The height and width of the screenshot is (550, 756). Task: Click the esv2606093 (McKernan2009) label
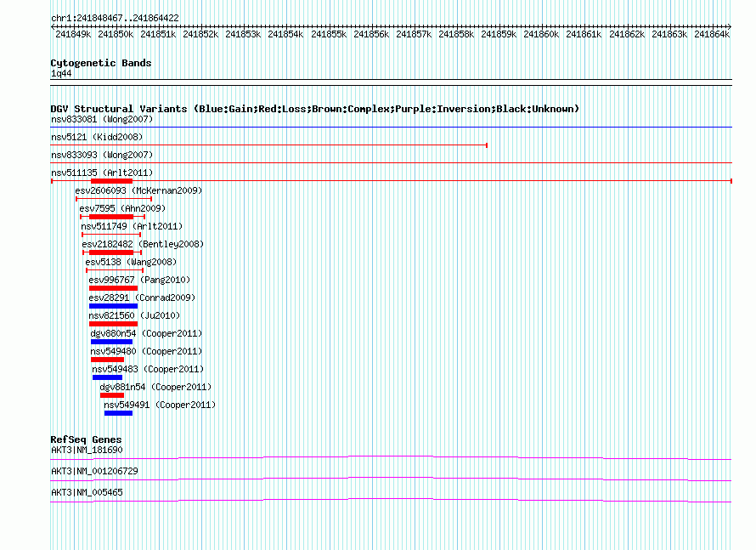tap(138, 190)
